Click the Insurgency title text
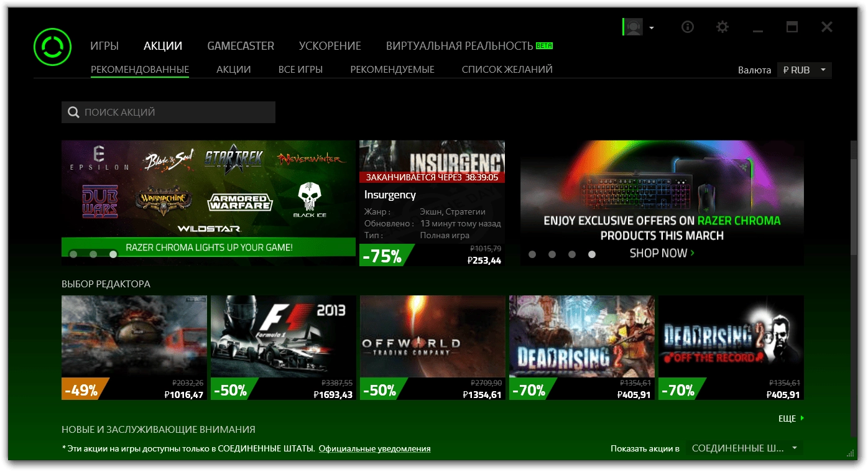 click(x=390, y=195)
